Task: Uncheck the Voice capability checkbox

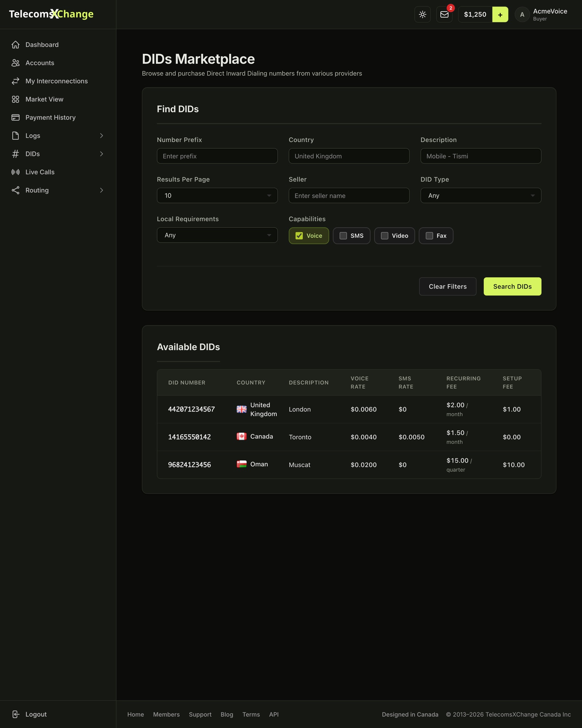Action: (299, 236)
